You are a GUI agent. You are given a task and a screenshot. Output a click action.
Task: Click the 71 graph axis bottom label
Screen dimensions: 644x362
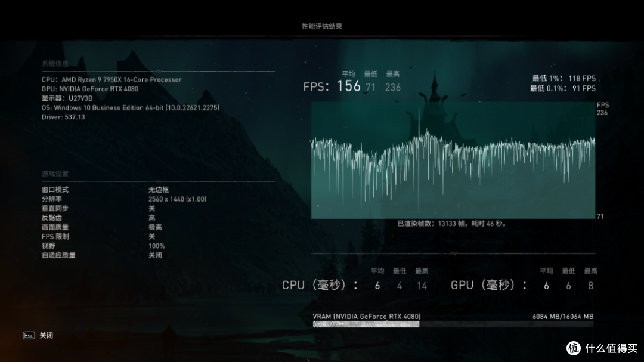[600, 216]
